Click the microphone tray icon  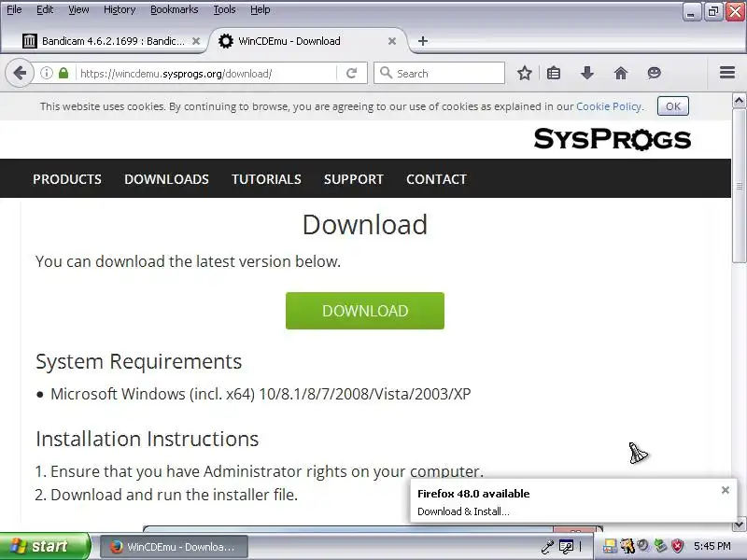(547, 547)
